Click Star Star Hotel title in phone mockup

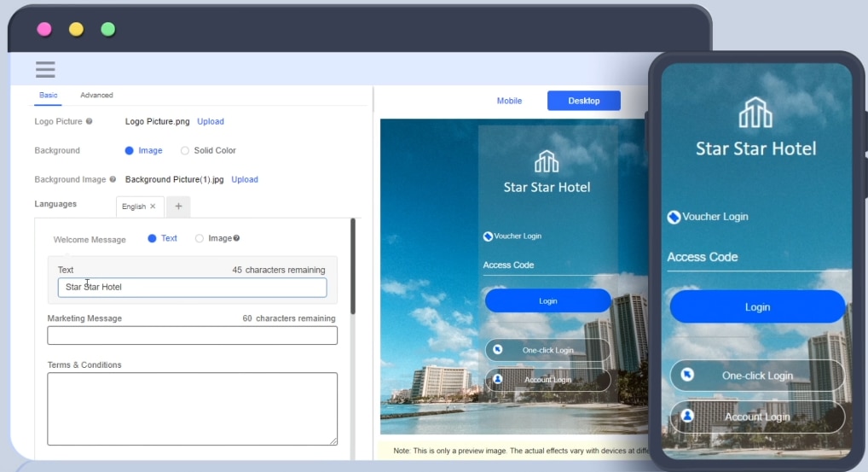coord(755,149)
